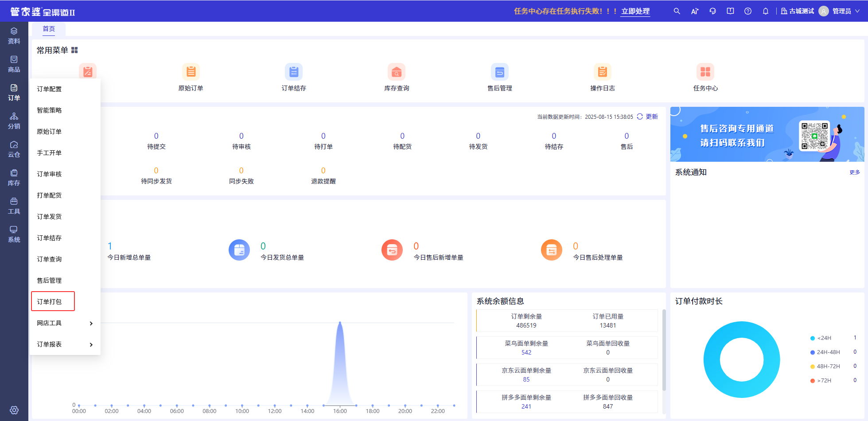Screen dimensions: 868x421
Task: Open the 商品 sidebar section
Action: (14, 64)
